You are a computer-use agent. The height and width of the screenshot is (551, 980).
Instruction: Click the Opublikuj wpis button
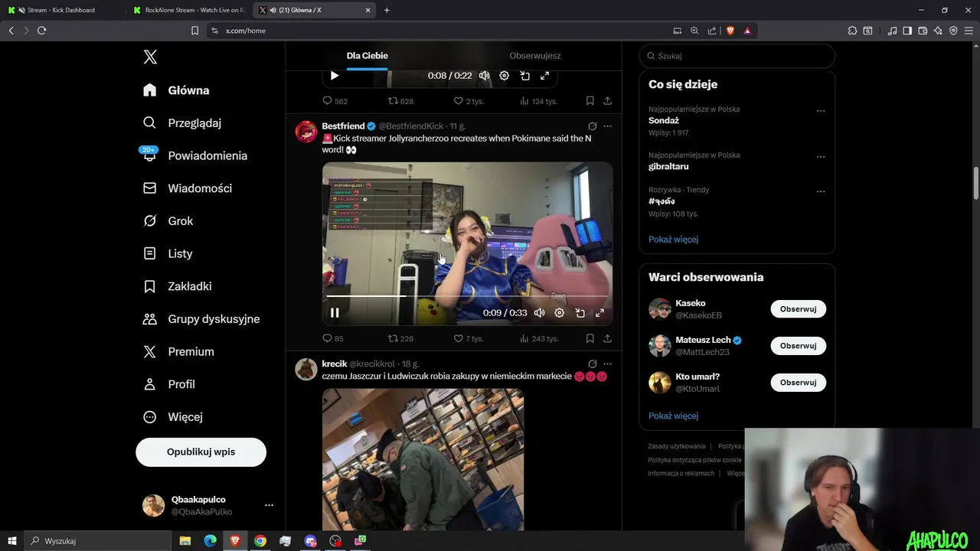tap(201, 452)
